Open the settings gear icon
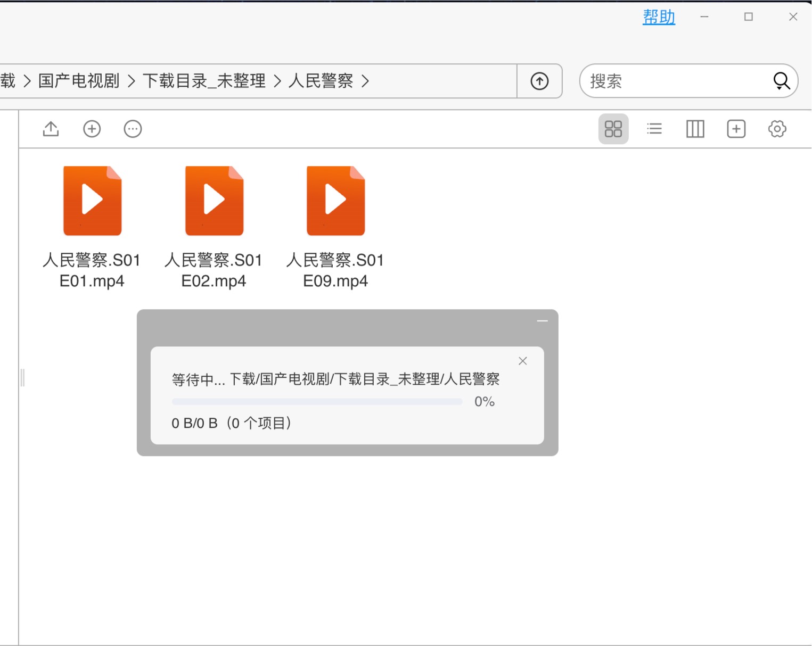The width and height of the screenshot is (812, 646). point(777,129)
